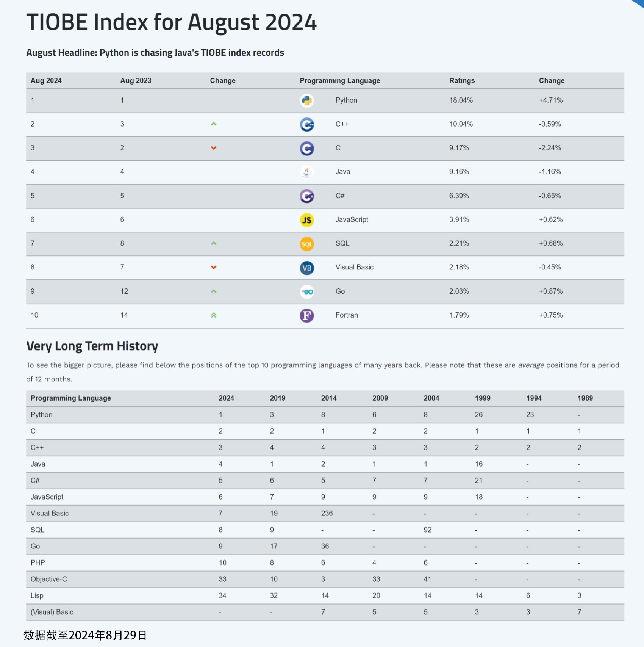644x647 pixels.
Task: Click the purple Fortran F icon
Action: 307,315
